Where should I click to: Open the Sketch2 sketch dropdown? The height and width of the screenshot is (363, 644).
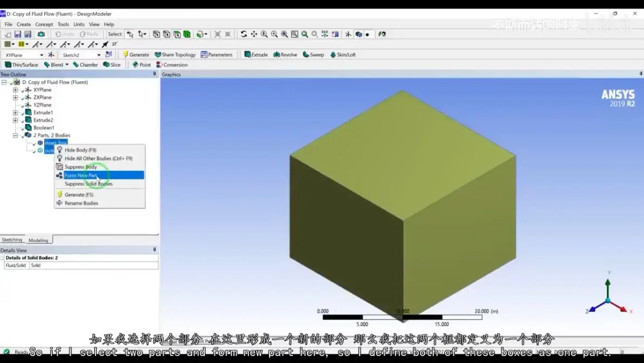98,55
